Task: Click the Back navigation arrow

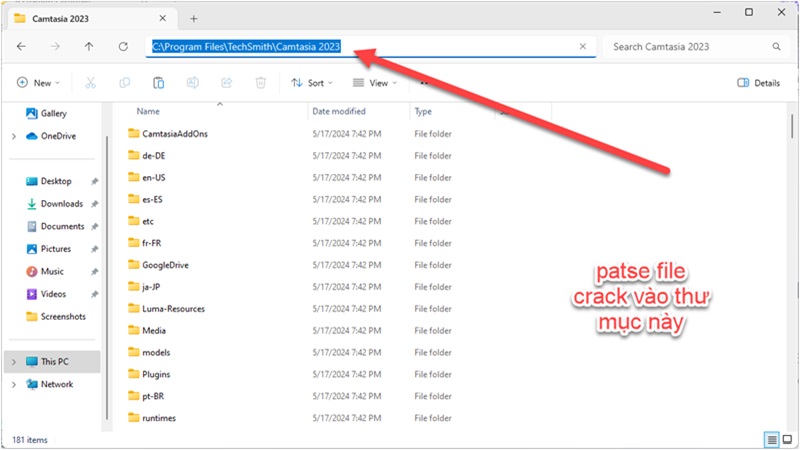Action: (22, 47)
